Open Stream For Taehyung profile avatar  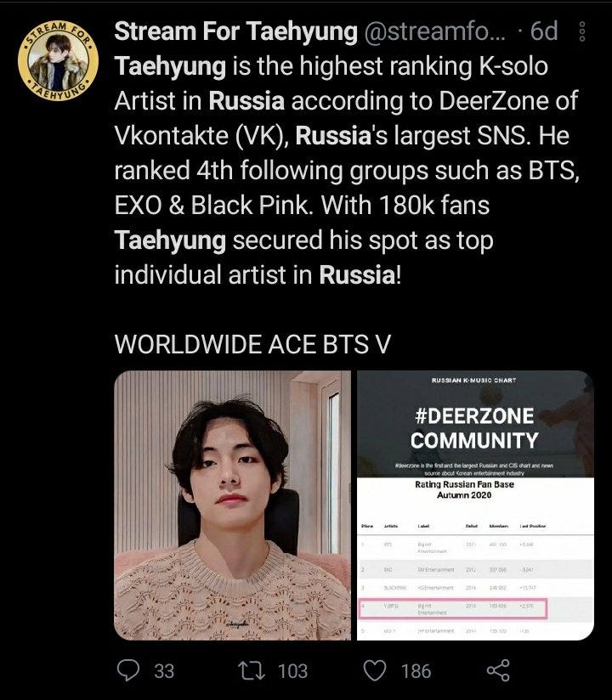[58, 60]
